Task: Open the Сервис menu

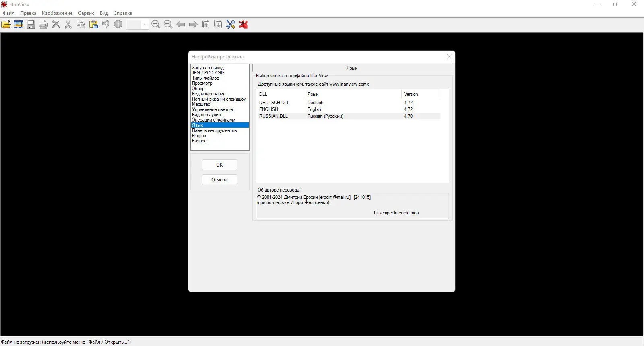Action: pyautogui.click(x=86, y=13)
